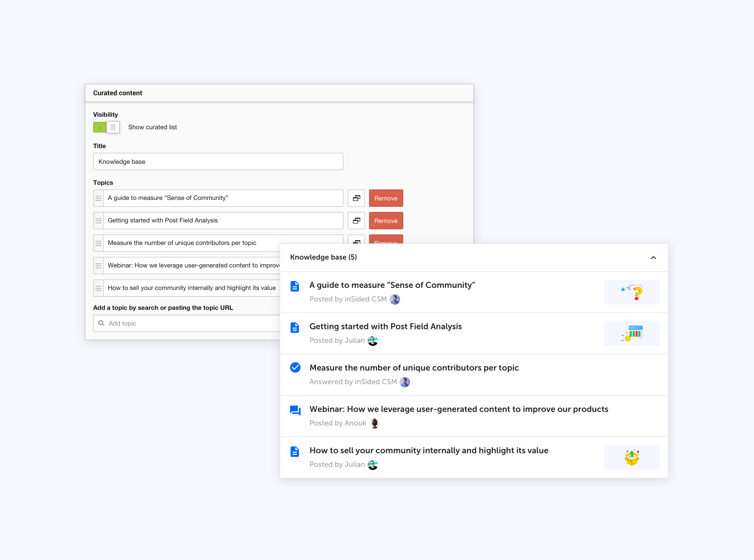Click 'Posted by Anouk' text
Screen dimensions: 754x560
coord(338,423)
